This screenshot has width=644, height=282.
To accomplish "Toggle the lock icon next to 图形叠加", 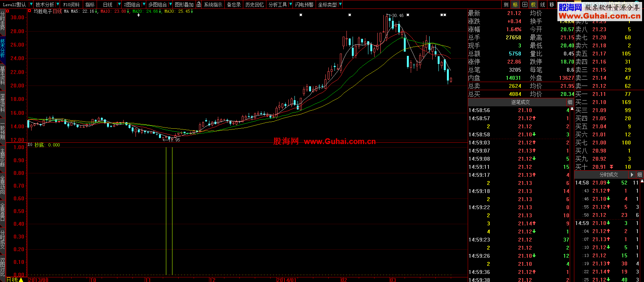I will pyautogui.click(x=199, y=5).
